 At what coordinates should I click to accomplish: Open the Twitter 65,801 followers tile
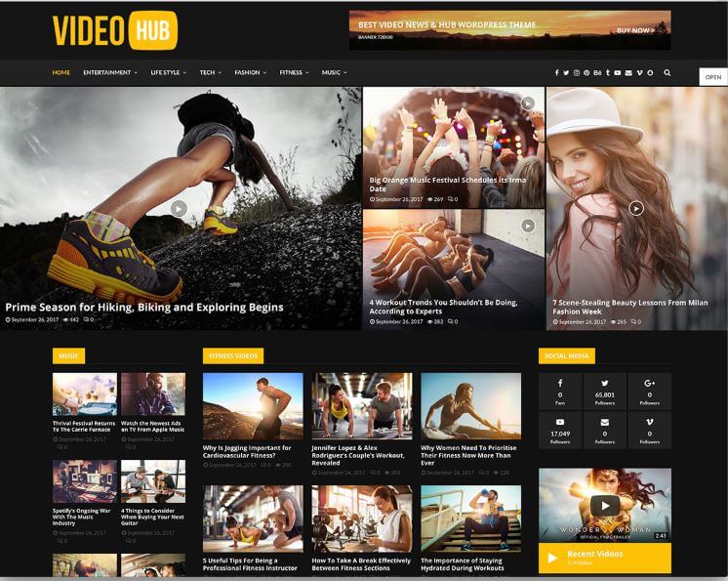(604, 392)
